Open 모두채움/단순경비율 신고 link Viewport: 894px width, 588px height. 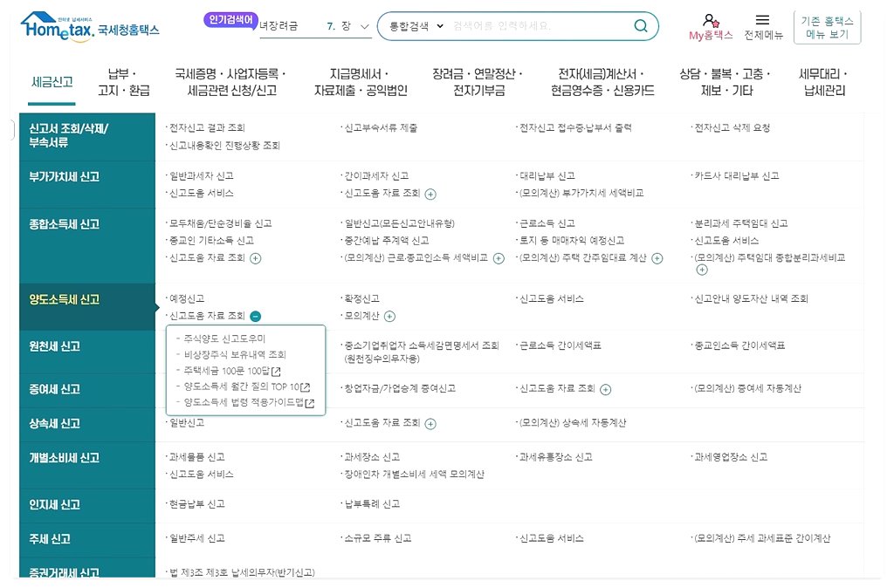click(x=220, y=223)
